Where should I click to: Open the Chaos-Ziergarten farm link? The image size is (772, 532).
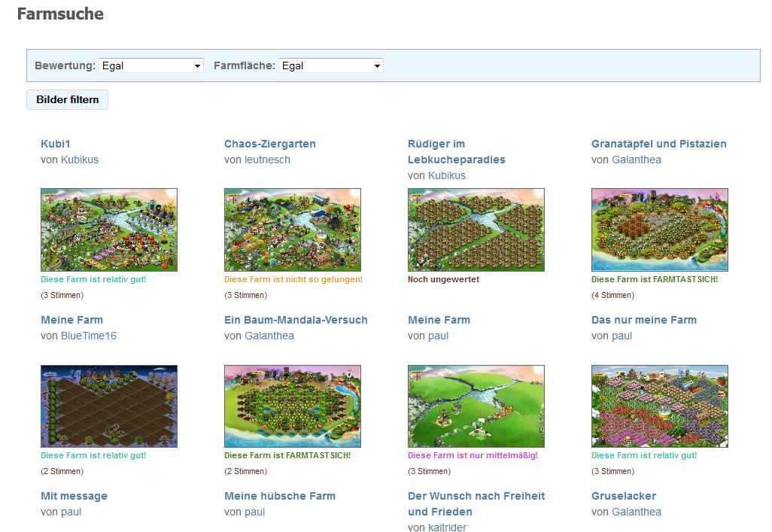click(270, 144)
